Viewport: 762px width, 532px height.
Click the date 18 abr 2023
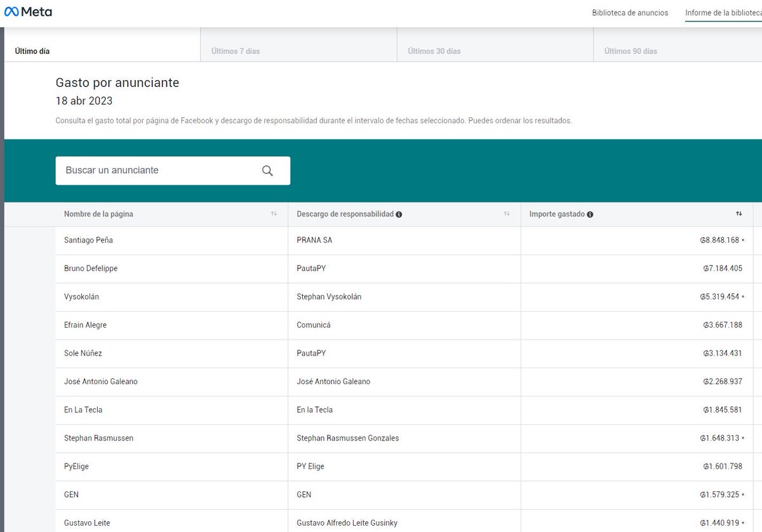pyautogui.click(x=84, y=101)
